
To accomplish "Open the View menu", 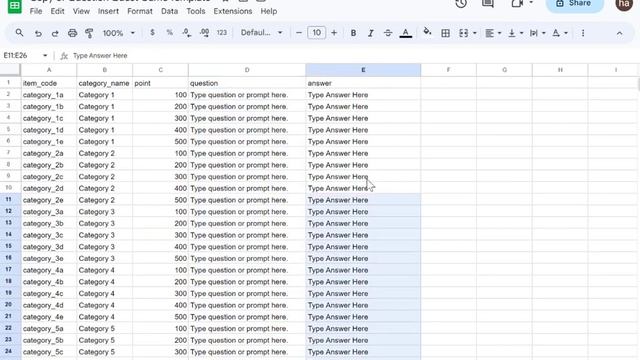I will pyautogui.click(x=81, y=11).
